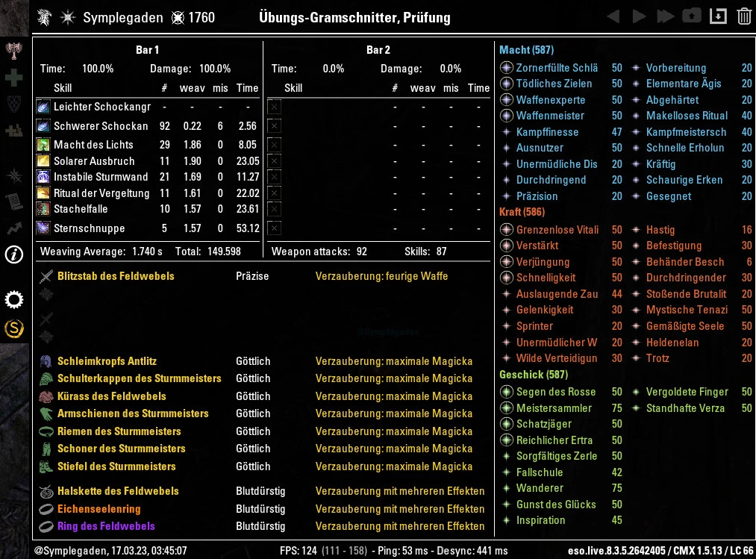
Task: Select the Sternschnuppe skill row
Action: (x=89, y=228)
